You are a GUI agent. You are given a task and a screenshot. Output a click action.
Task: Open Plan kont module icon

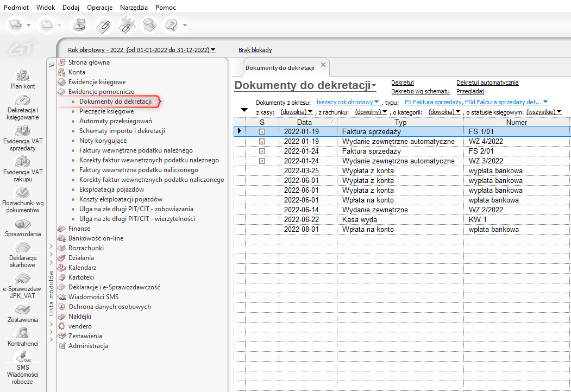pos(23,75)
